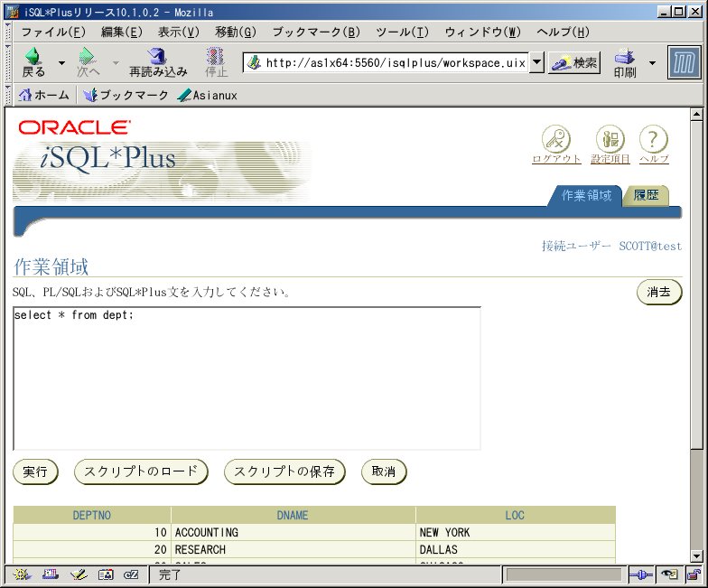Open the ウィンドウ menu
This screenshot has width=708, height=588.
click(482, 33)
